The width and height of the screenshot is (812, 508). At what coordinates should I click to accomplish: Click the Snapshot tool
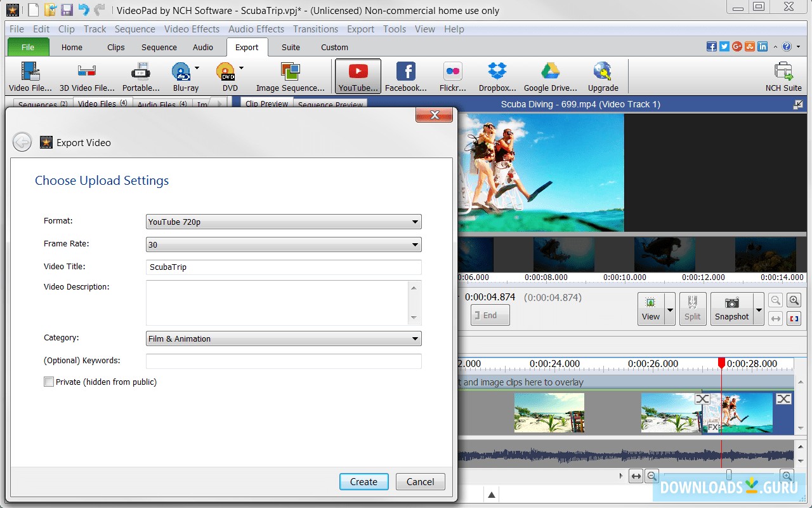coord(732,309)
